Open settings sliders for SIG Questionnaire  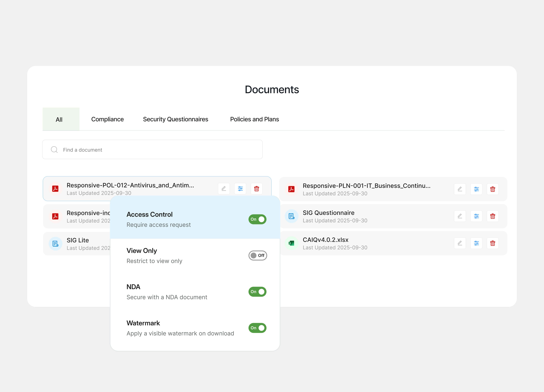pyautogui.click(x=476, y=216)
